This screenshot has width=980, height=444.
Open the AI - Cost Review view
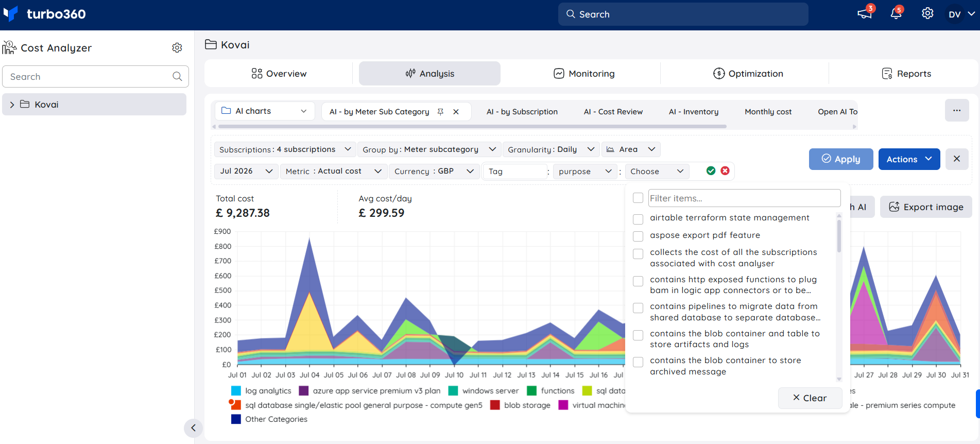pos(613,112)
